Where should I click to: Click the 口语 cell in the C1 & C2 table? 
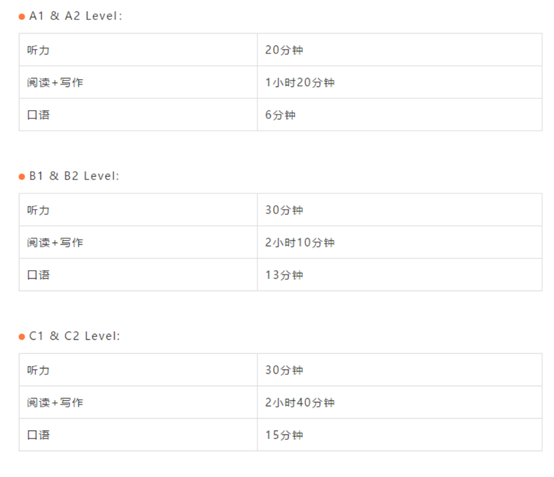click(x=138, y=435)
